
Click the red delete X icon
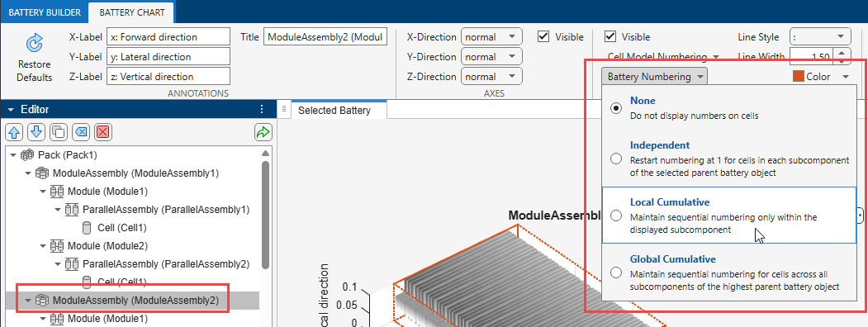pos(103,131)
